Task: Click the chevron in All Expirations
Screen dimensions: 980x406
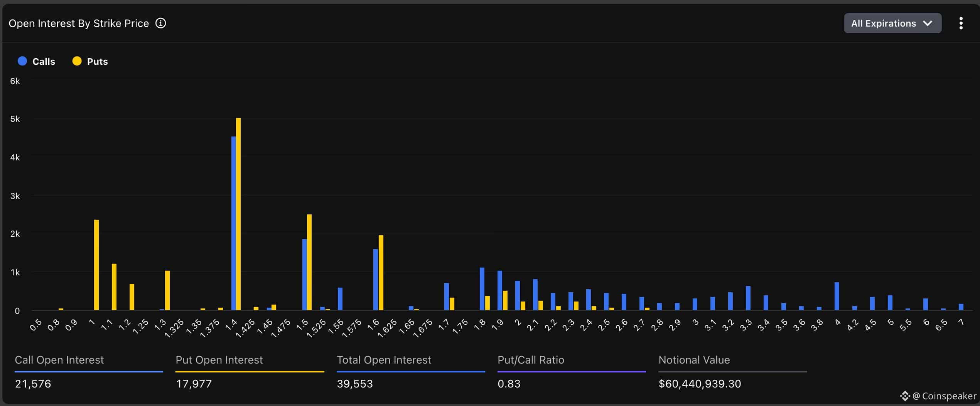Action: click(x=928, y=24)
